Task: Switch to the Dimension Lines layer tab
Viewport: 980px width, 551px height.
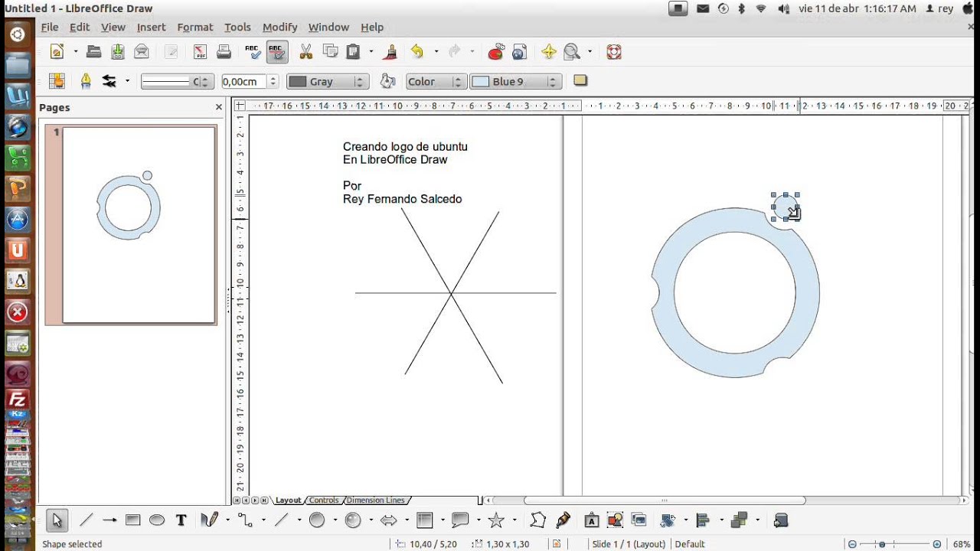Action: tap(374, 500)
